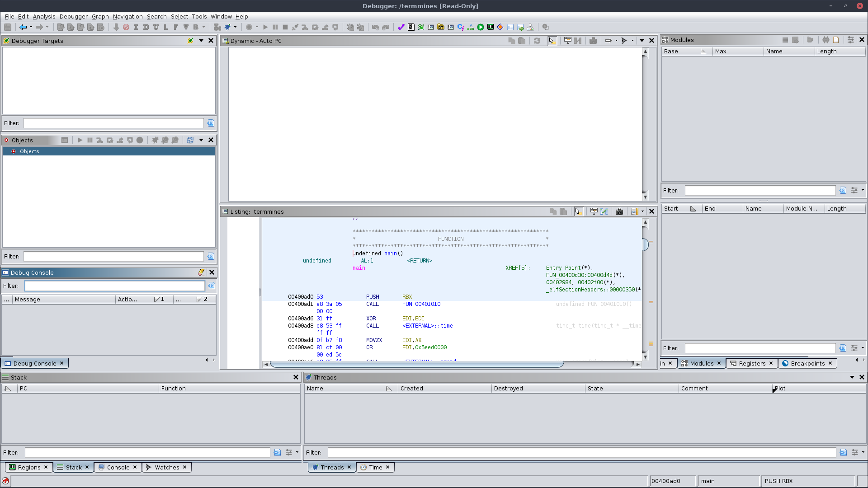Refresh the Dynamic Auto PC view
Viewport: 868px width, 488px height.
[x=537, y=41]
